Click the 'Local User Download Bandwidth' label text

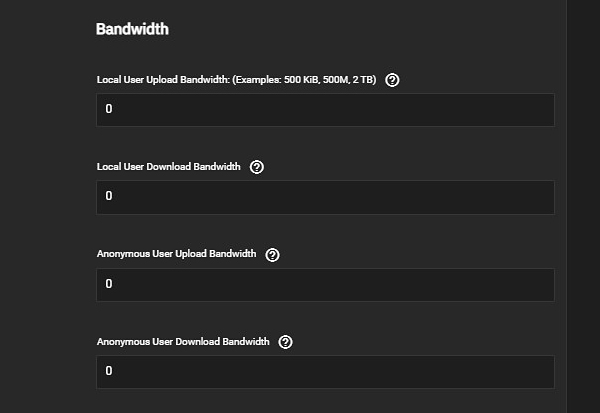click(168, 167)
